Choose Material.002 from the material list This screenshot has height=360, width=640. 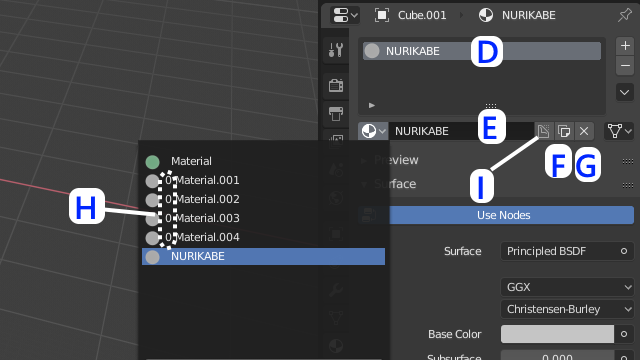click(263, 199)
